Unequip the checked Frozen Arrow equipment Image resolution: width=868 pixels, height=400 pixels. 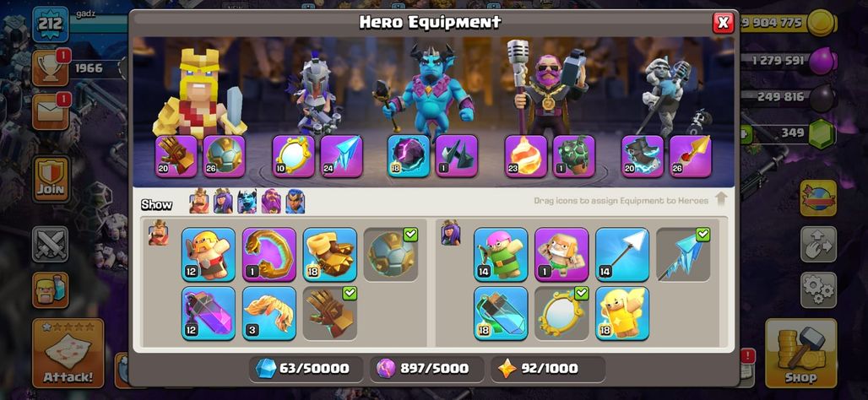(683, 255)
